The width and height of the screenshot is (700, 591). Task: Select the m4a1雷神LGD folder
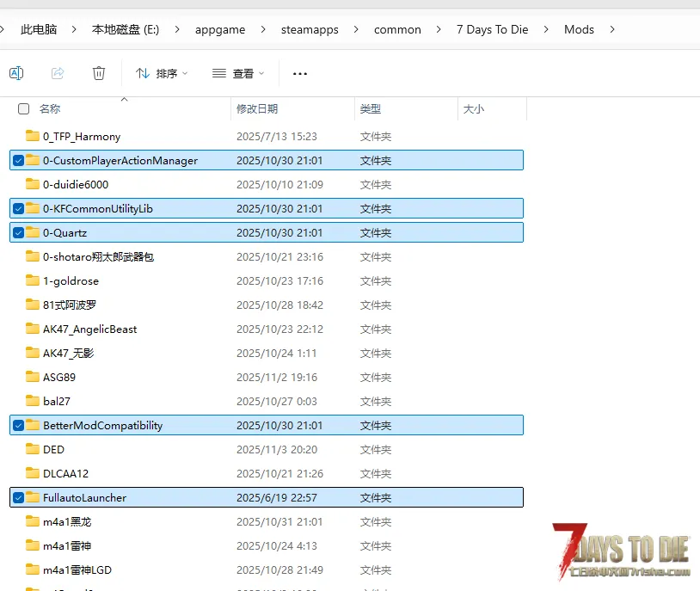click(x=77, y=569)
